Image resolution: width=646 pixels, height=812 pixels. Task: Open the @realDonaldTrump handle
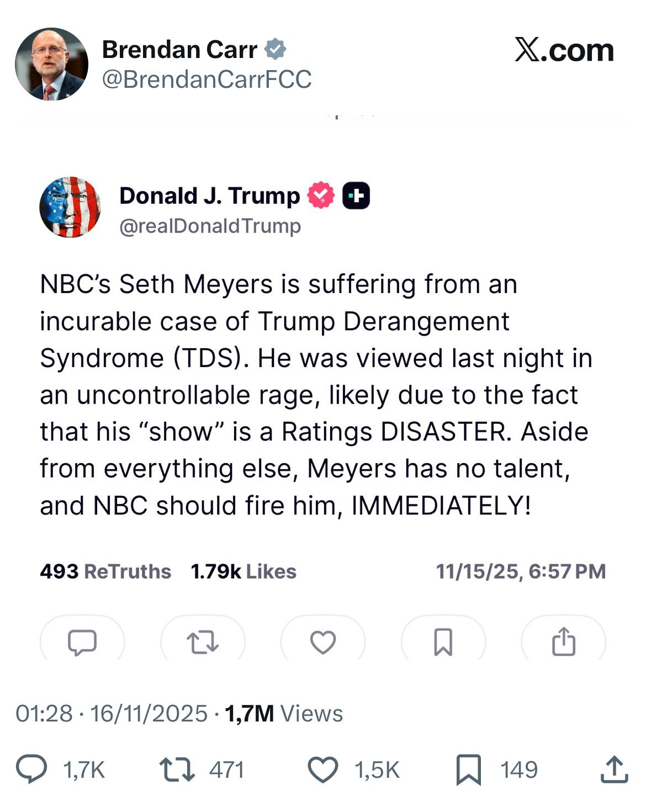(x=210, y=226)
